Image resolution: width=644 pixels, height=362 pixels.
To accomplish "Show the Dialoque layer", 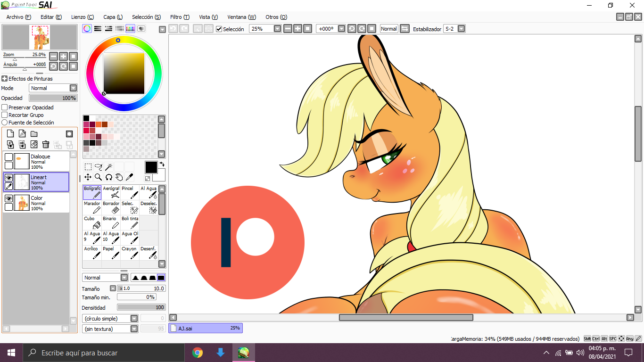I will click(x=8, y=156).
